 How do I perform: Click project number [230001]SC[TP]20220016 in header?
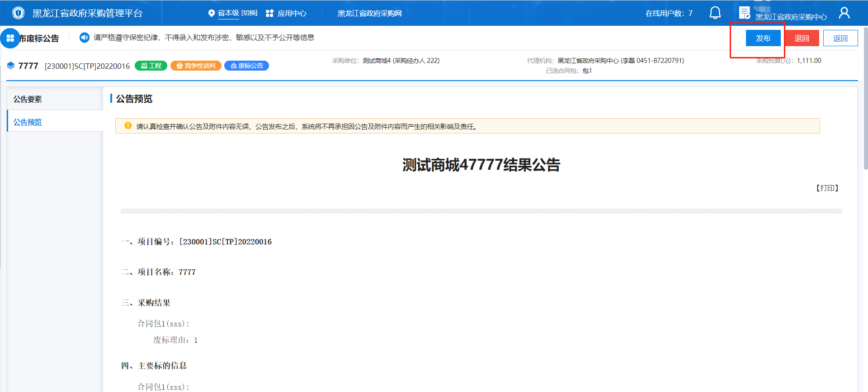click(87, 66)
